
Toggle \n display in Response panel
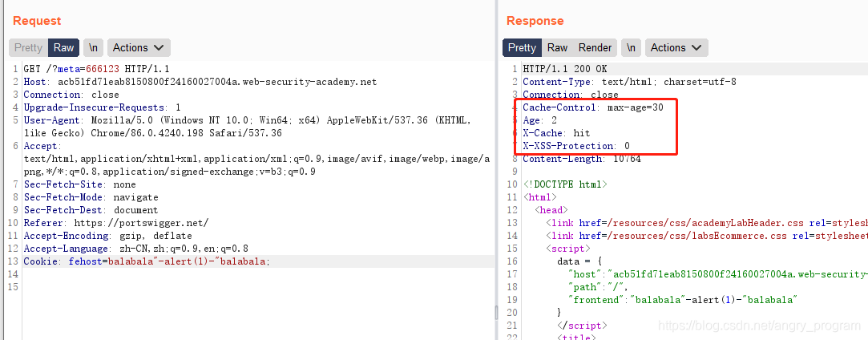pos(631,47)
